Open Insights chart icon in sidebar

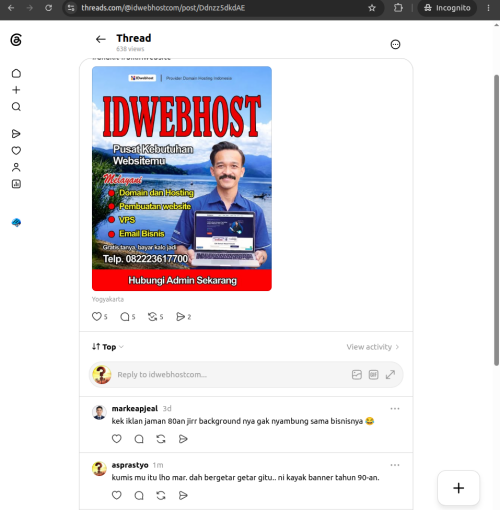click(x=16, y=184)
